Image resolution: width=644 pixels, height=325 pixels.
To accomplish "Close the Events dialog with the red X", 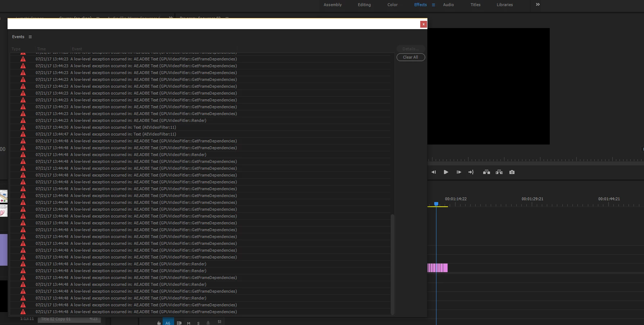I will point(423,24).
